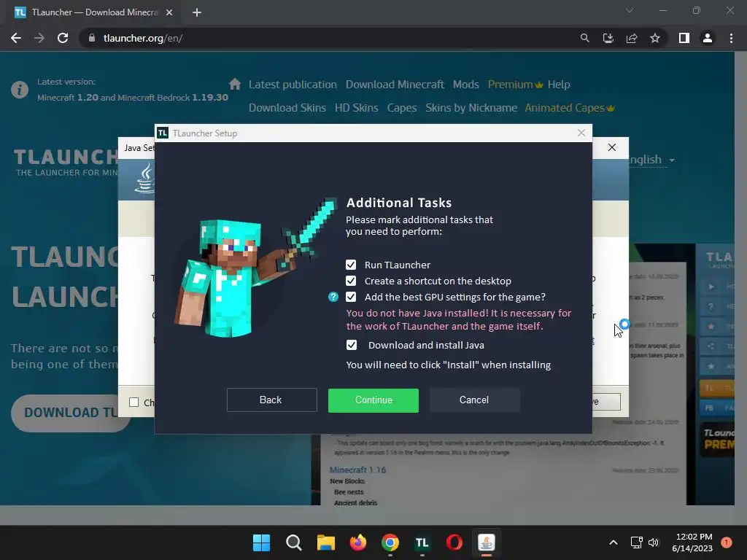Click the green Continue button
The height and width of the screenshot is (560, 747).
[373, 400]
